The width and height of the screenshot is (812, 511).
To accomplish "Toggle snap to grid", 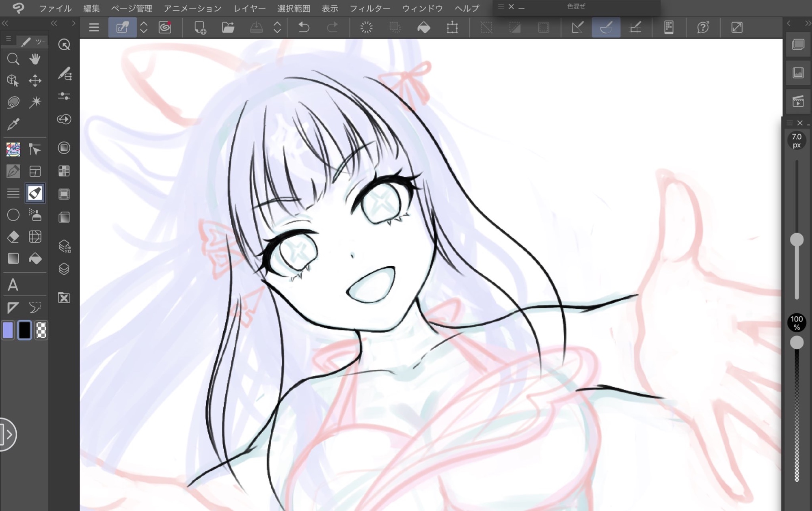I will 635,28.
